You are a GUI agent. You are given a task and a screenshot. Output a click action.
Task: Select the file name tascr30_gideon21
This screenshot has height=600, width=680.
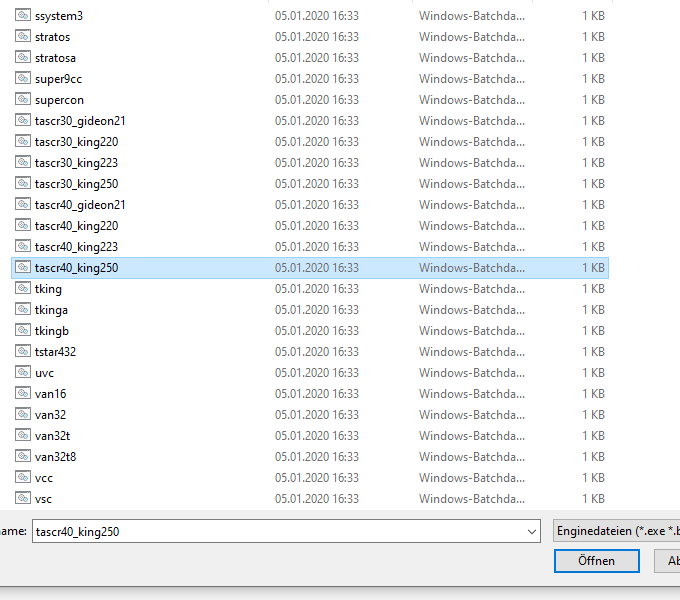[x=80, y=121]
